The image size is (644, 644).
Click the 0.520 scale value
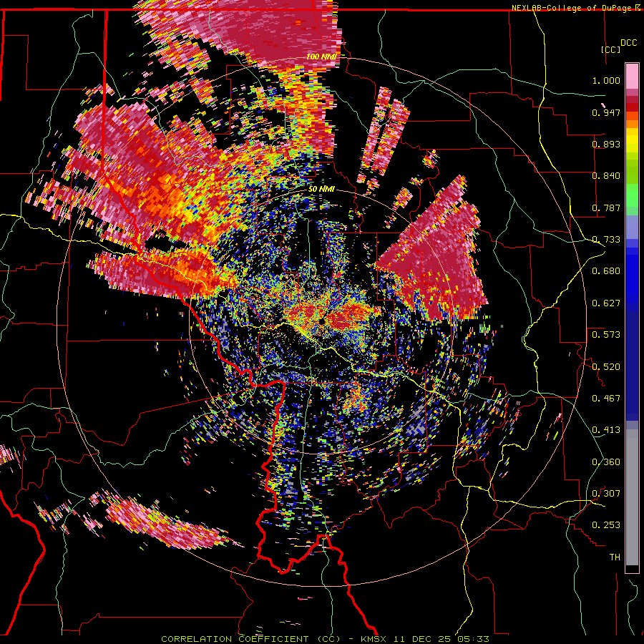coord(606,367)
